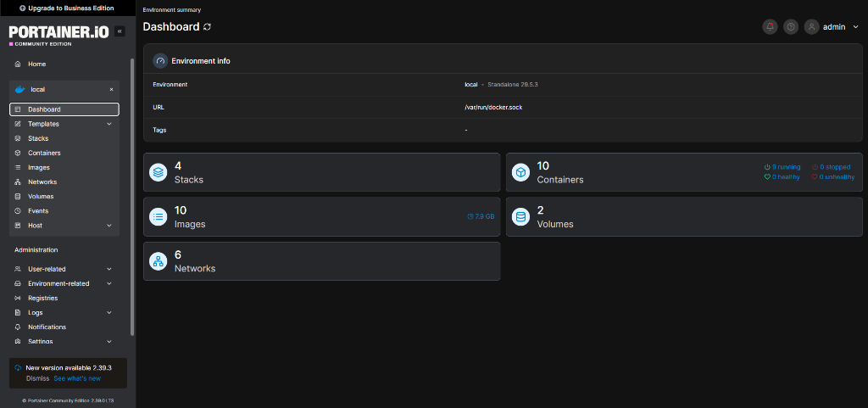
Task: Click the Templates edit icon
Action: click(18, 124)
